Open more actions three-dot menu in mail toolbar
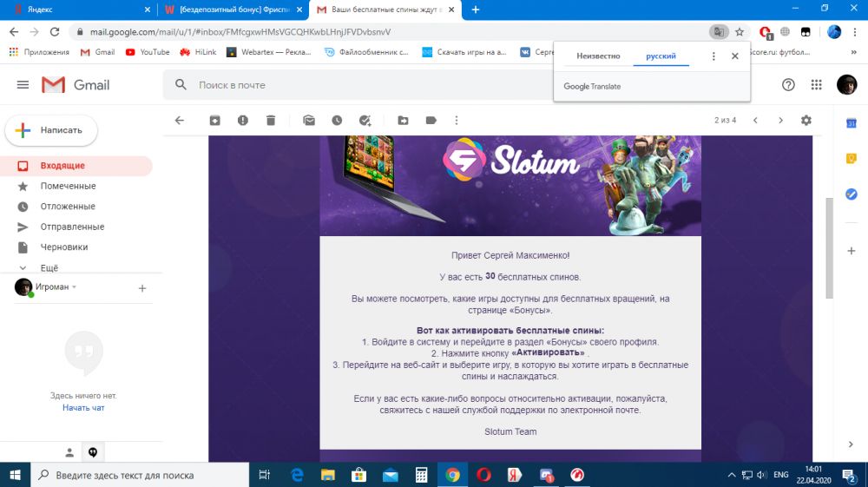Screen dimensions: 868x487 point(457,120)
